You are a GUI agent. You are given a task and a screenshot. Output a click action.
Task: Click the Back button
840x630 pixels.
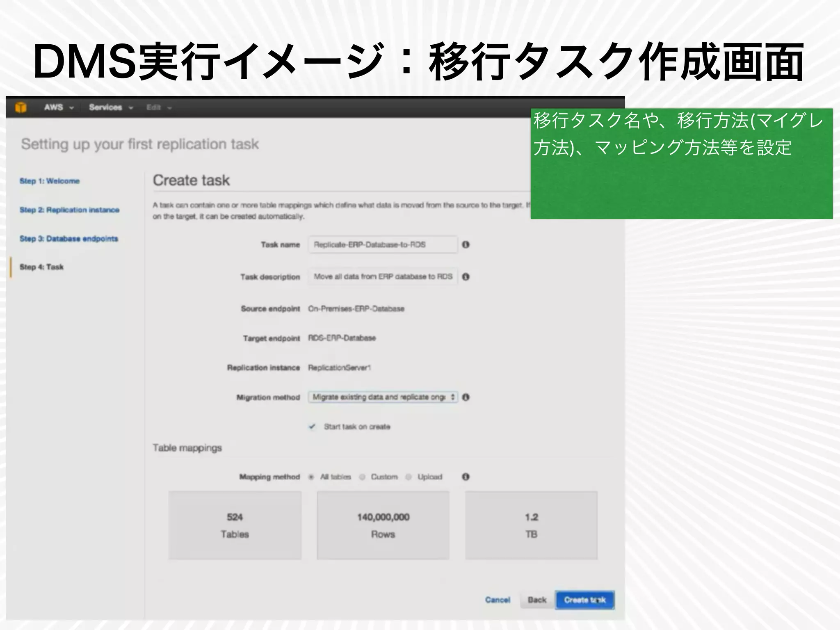pyautogui.click(x=537, y=600)
